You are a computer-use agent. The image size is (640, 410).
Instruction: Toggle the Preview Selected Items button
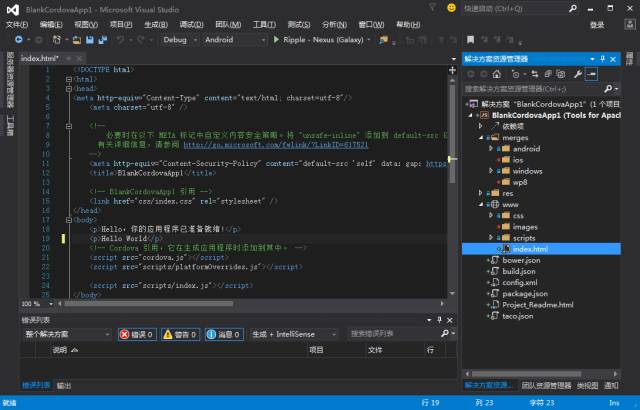click(591, 74)
